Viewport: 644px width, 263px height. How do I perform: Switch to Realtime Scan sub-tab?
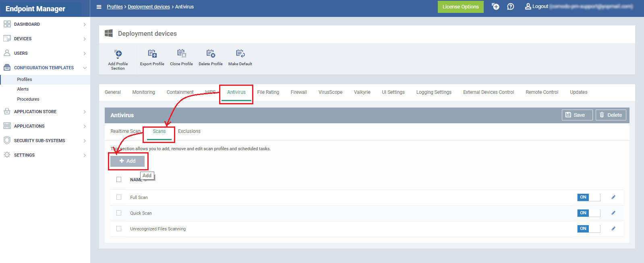(x=126, y=131)
